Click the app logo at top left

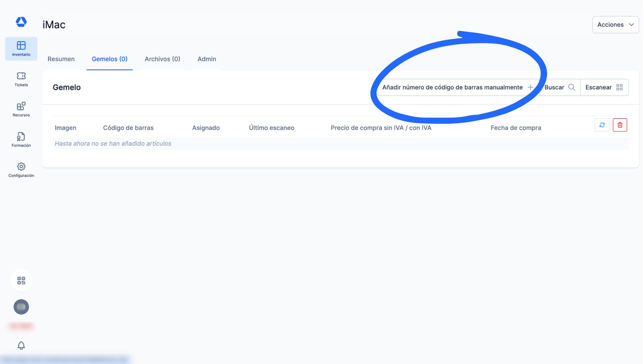[x=21, y=22]
